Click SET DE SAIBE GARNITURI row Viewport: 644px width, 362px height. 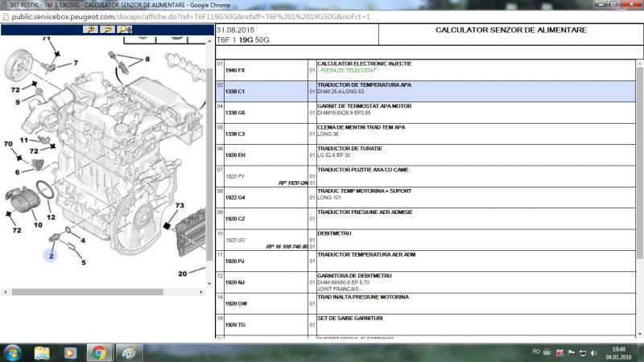point(426,325)
